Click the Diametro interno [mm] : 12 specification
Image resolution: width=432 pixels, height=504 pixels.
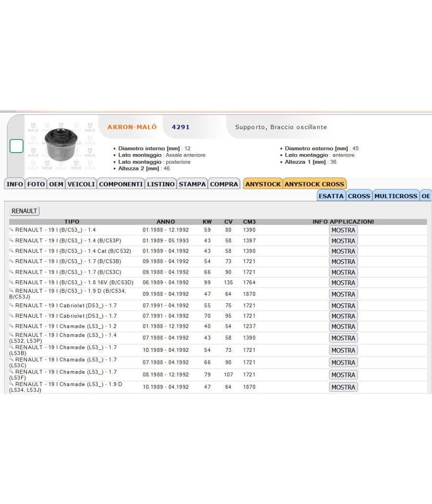[x=154, y=148]
